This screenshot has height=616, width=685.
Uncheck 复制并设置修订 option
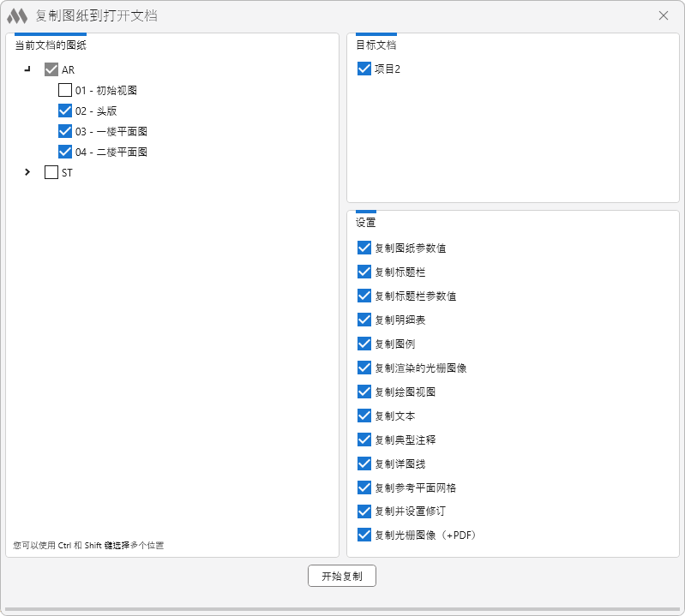(x=364, y=511)
